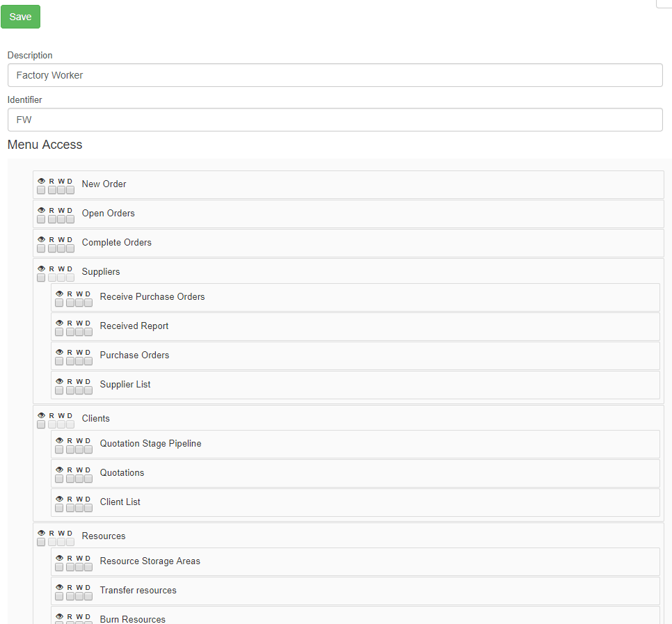Click the eye icon for Received Report
This screenshot has width=672, height=624.
[59, 323]
